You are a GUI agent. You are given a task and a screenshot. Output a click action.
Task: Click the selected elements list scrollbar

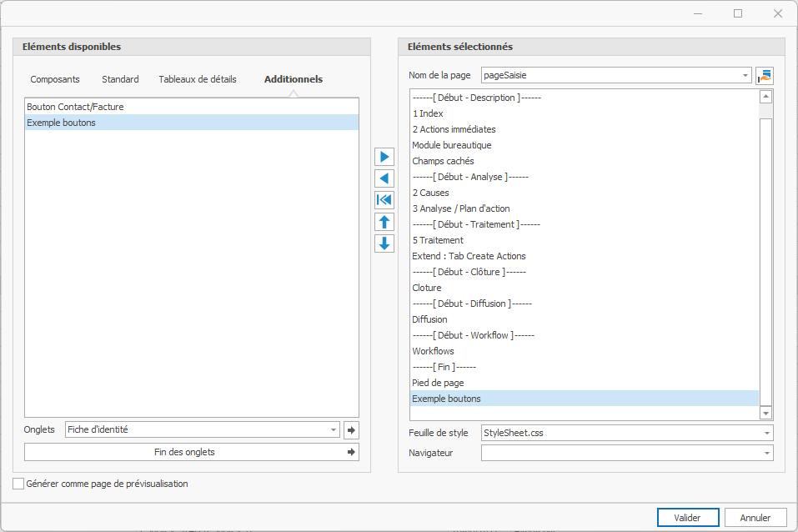click(x=765, y=250)
